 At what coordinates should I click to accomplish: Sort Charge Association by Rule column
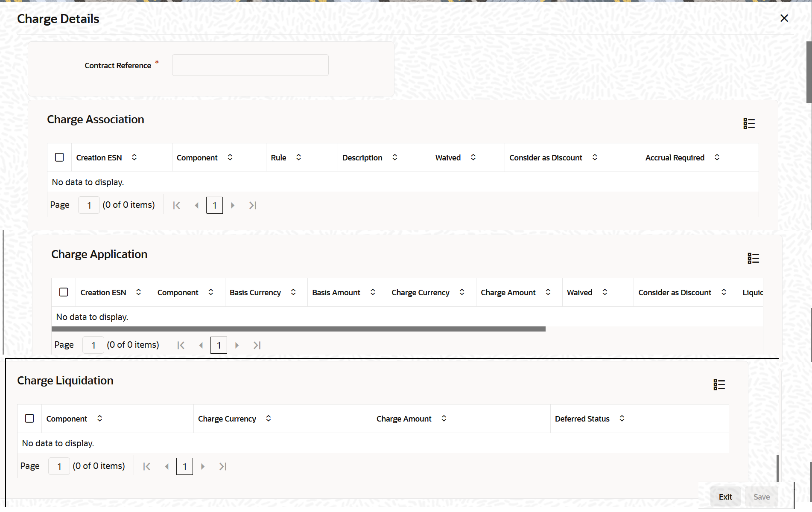coord(298,157)
